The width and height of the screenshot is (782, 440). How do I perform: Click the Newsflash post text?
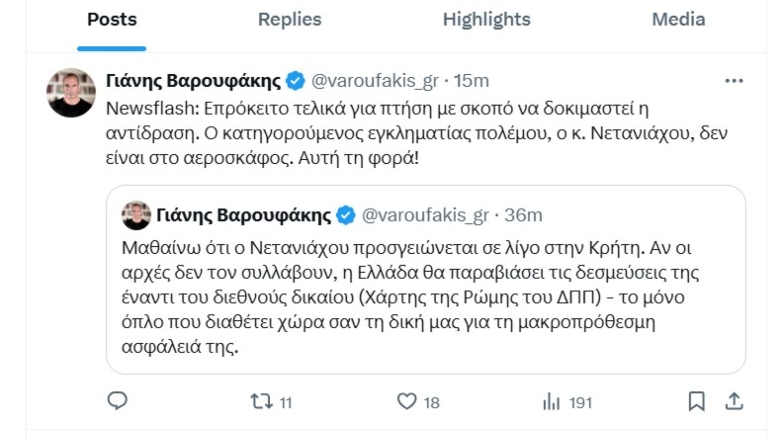400,132
